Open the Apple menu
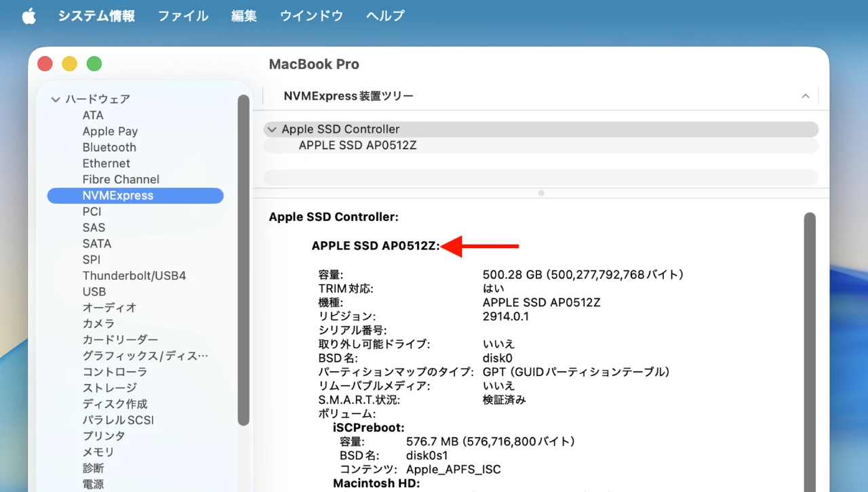Image resolution: width=868 pixels, height=492 pixels. coord(28,16)
